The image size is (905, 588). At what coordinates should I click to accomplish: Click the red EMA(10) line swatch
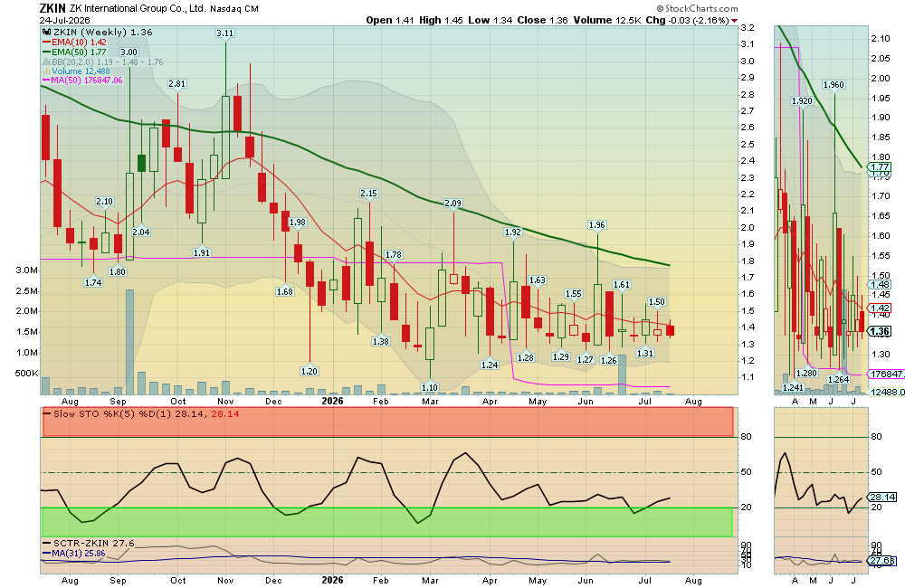[46, 43]
